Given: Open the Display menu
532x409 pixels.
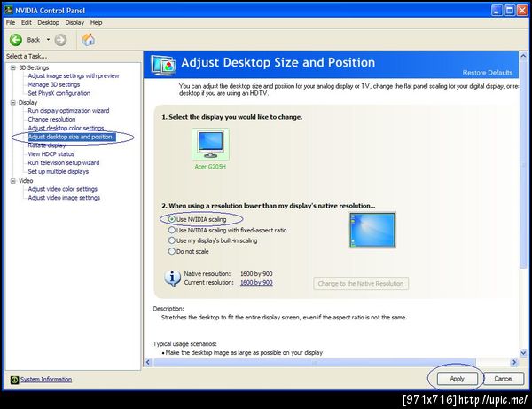Looking at the screenshot, I should [74, 22].
